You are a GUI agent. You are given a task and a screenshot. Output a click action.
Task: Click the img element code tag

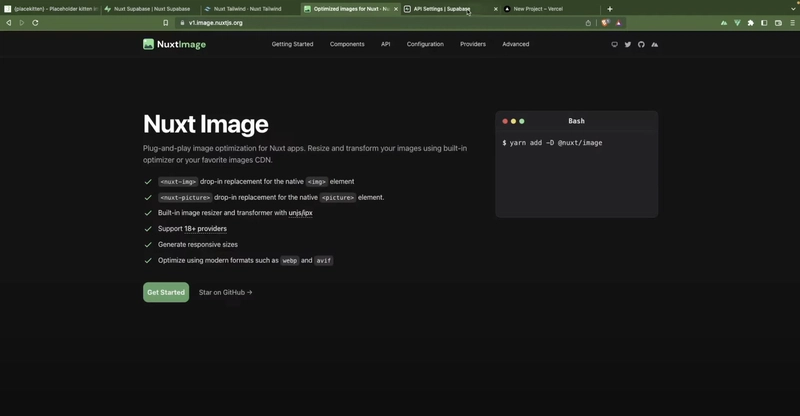(316, 182)
